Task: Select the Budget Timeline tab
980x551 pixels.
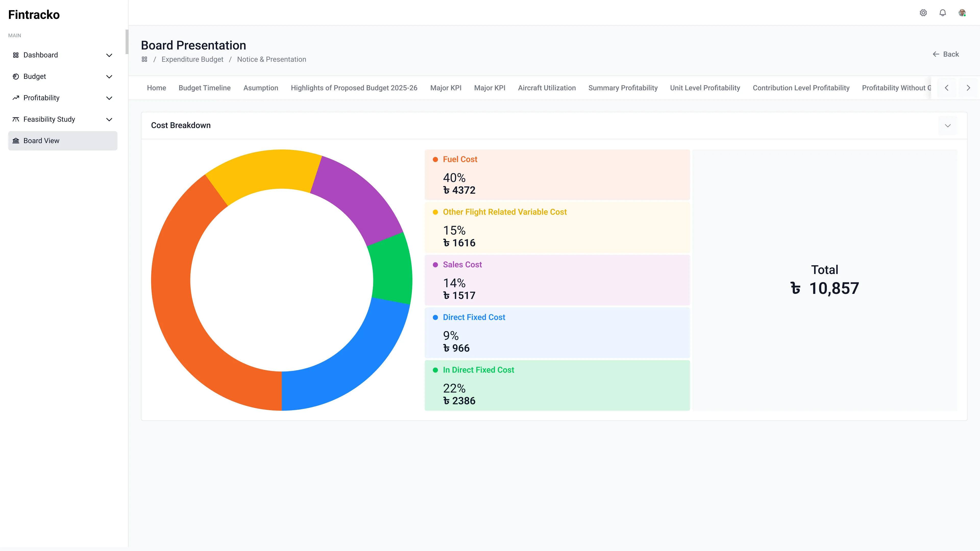Action: pos(204,88)
